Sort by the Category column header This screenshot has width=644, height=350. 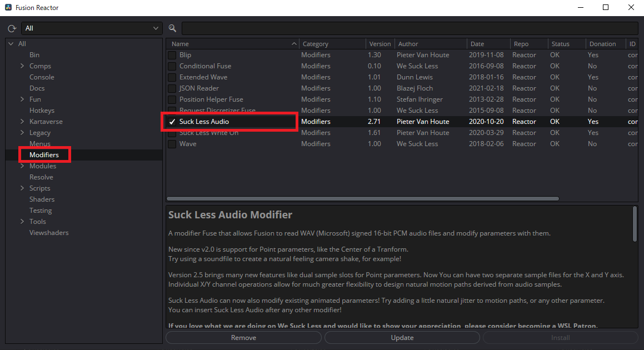coord(332,44)
